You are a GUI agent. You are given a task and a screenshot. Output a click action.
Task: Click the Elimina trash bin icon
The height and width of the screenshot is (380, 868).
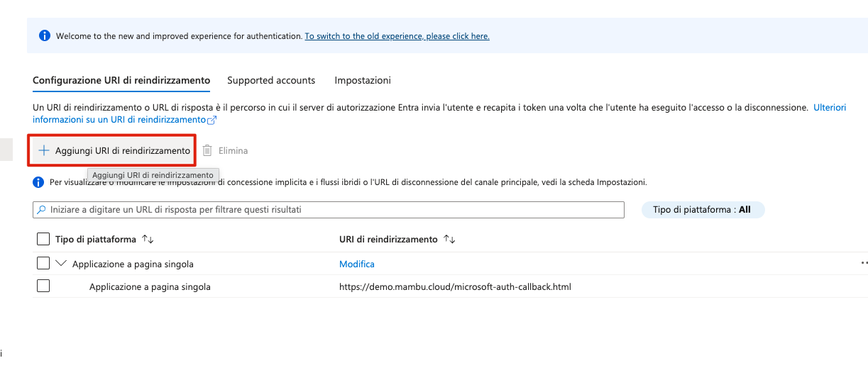tap(207, 150)
